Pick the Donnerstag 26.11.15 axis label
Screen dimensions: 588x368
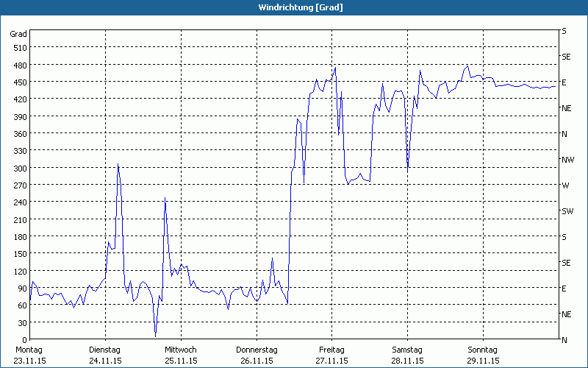pos(257,355)
